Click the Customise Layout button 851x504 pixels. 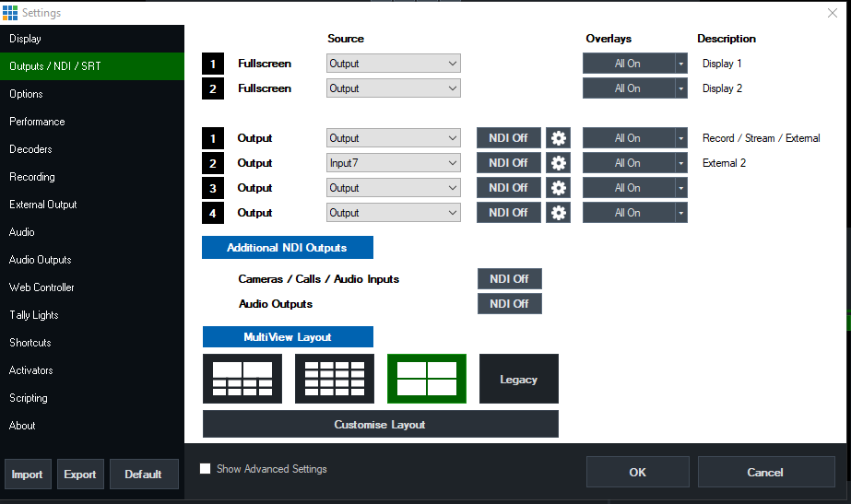pyautogui.click(x=380, y=425)
